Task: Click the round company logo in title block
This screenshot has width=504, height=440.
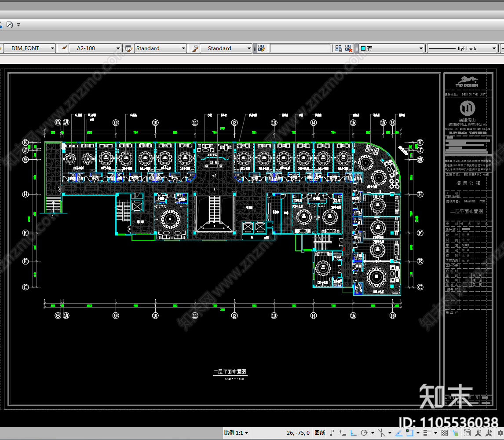Action: 467,108
